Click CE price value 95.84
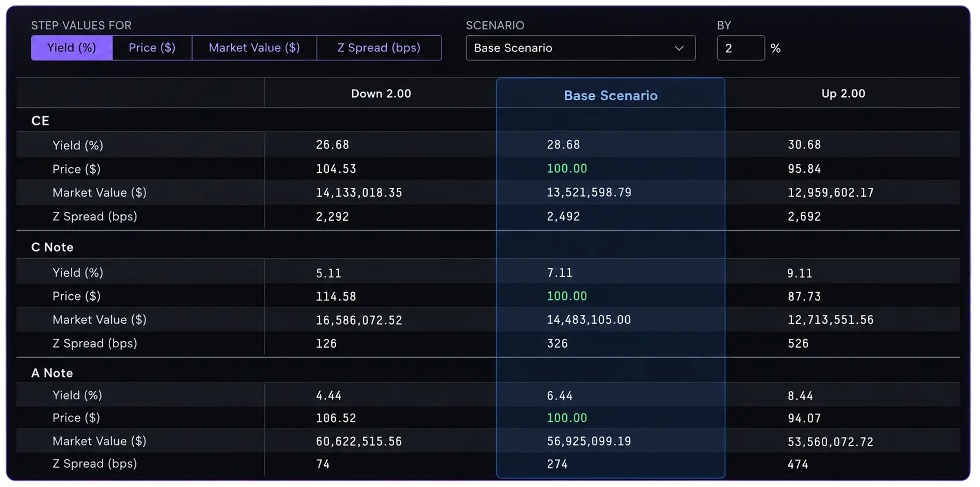This screenshot has height=487, width=980. (x=804, y=169)
